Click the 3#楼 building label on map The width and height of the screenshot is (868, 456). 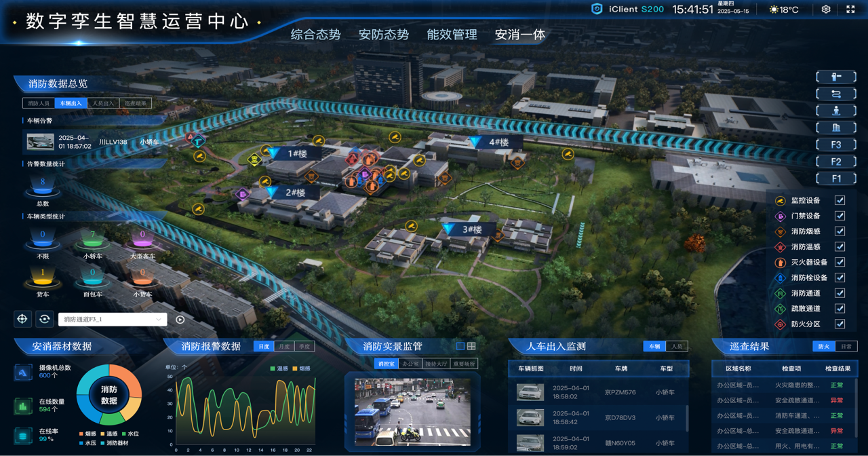tap(472, 229)
